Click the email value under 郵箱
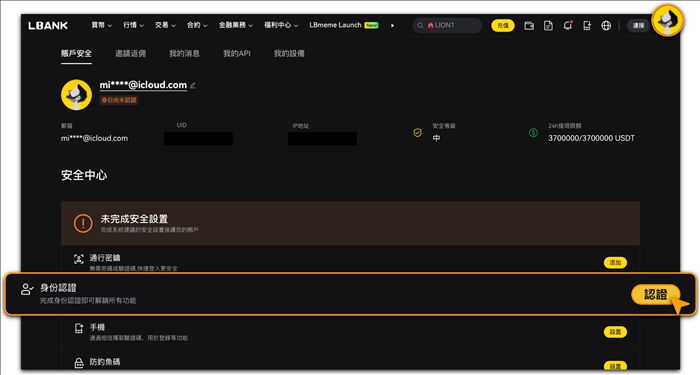This screenshot has height=375, width=700. 94,138
